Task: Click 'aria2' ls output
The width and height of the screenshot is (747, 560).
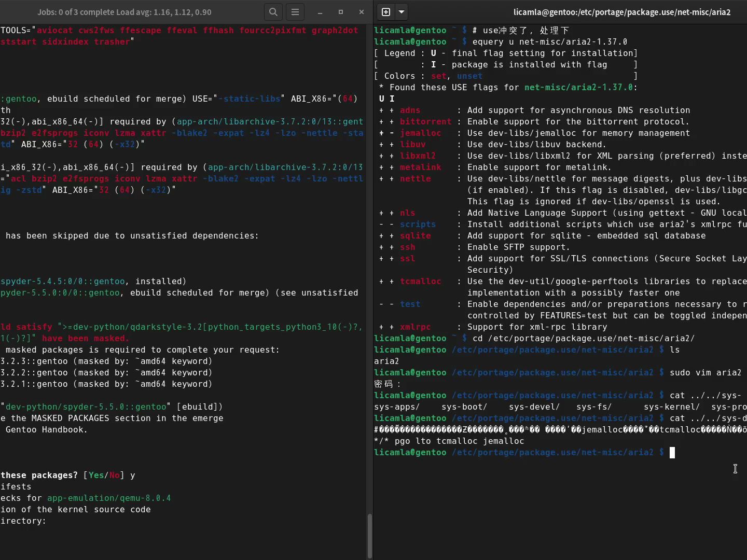Action: (386, 361)
